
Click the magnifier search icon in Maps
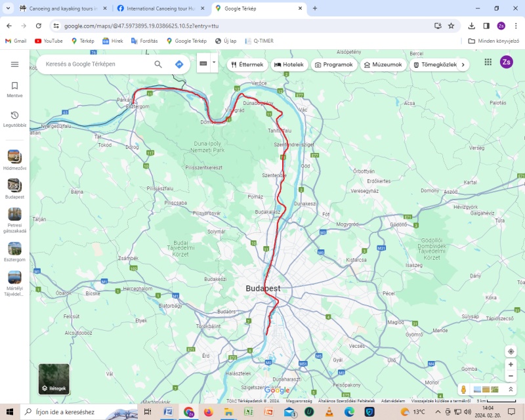158,64
